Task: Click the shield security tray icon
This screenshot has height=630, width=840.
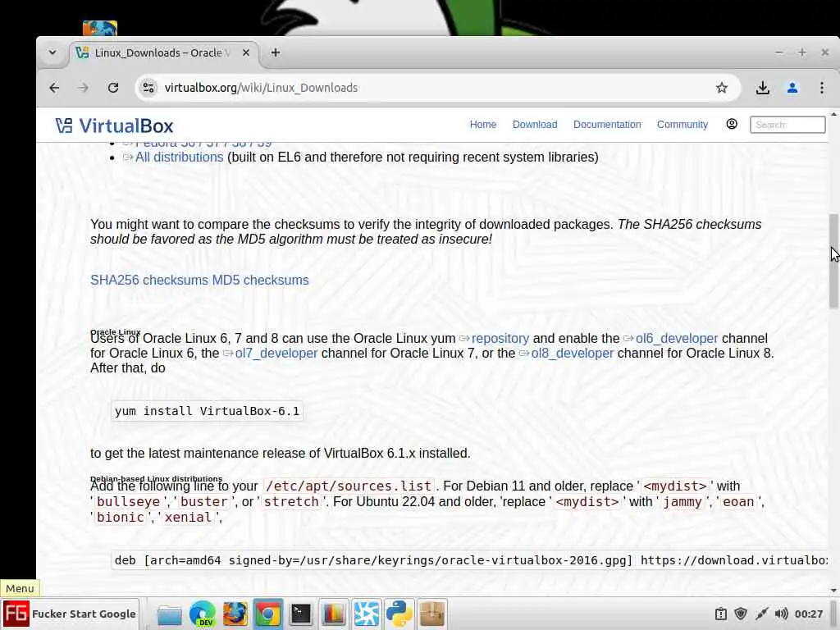Action: point(741,614)
